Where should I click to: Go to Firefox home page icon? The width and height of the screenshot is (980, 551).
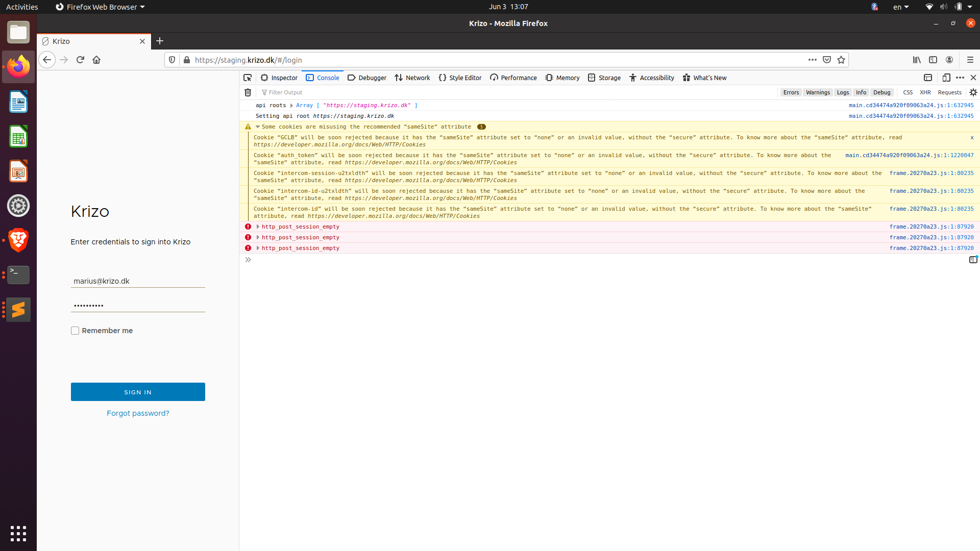tap(96, 60)
